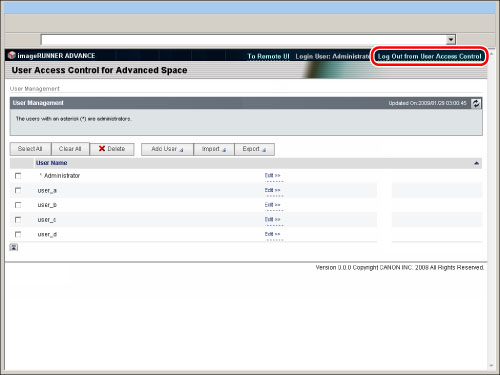
Task: Select the user_c checkbox
Action: click(x=18, y=220)
